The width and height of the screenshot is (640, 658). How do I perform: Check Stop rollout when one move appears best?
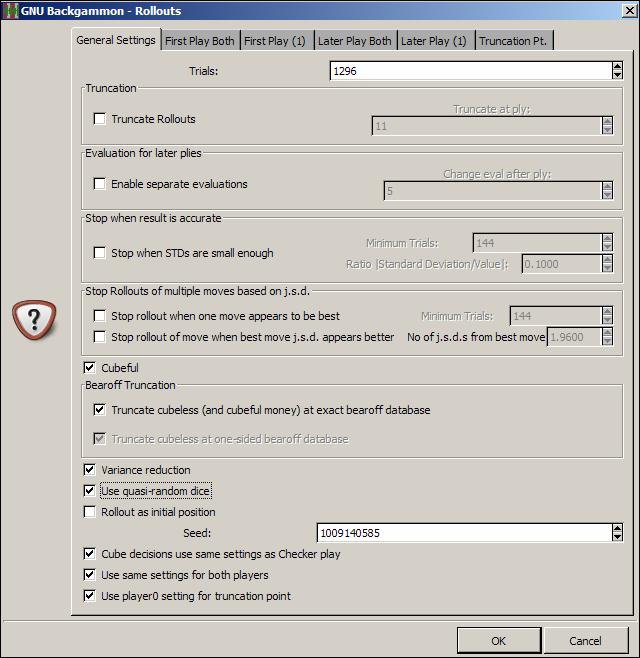(x=99, y=316)
